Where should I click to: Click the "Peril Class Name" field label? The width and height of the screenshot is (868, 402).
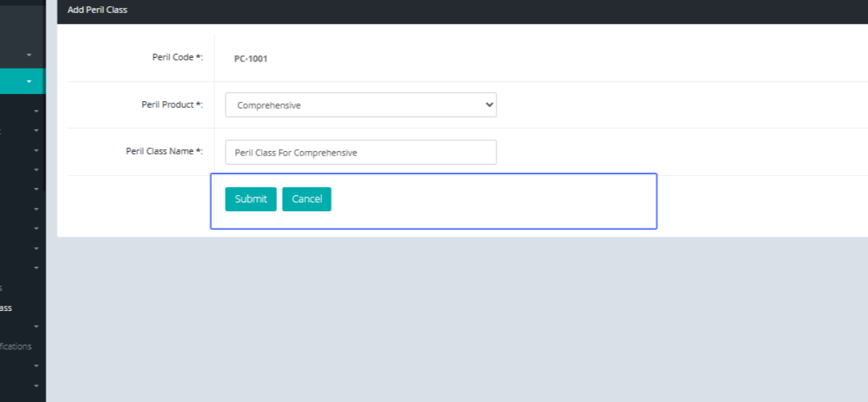point(164,152)
